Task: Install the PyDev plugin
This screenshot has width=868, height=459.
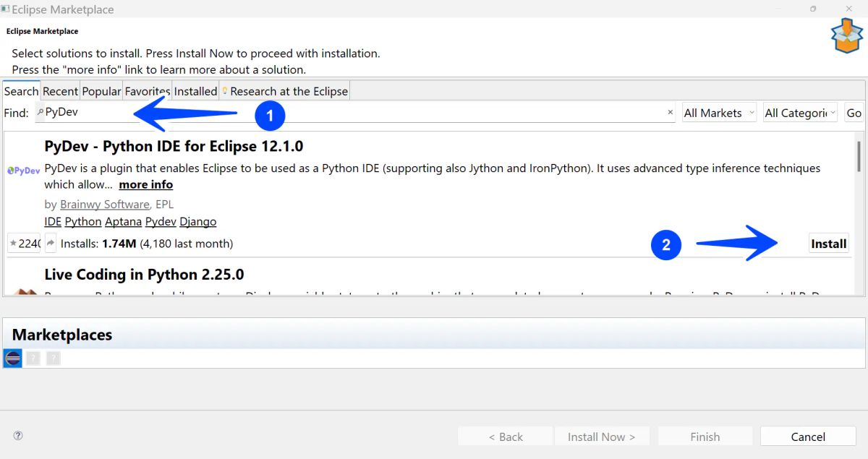Action: click(x=828, y=244)
